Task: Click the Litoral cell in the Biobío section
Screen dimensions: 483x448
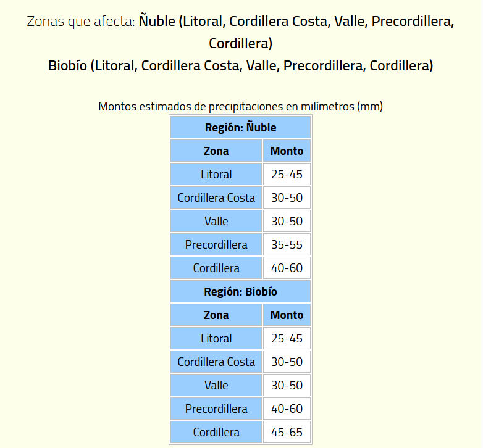Action: pos(216,339)
